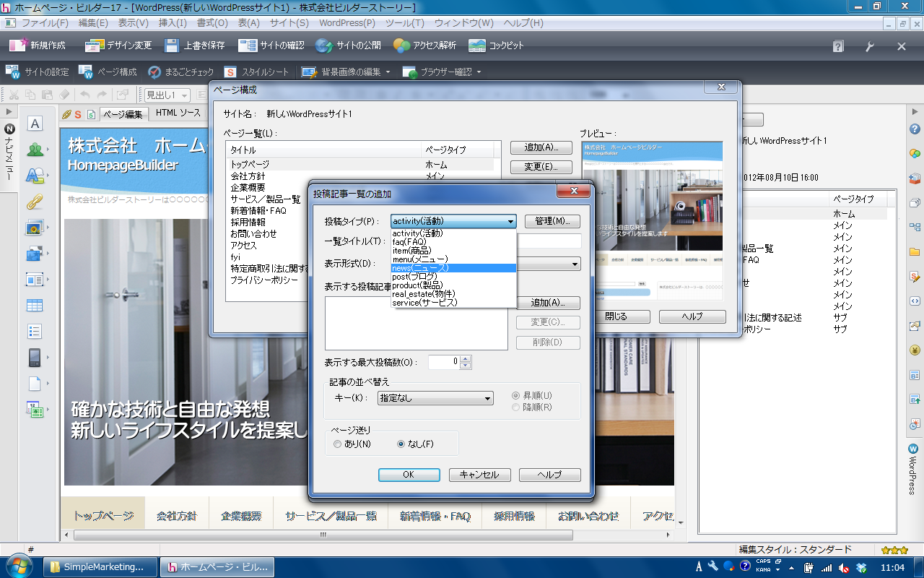The image size is (924, 578).
Task: Select ページ送り あり(N) radio button
Action: point(338,444)
